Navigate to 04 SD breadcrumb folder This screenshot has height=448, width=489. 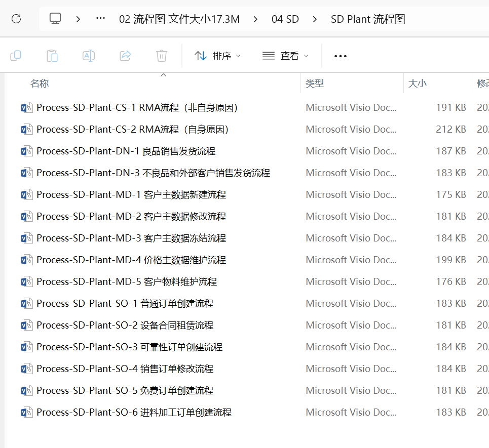(x=285, y=19)
